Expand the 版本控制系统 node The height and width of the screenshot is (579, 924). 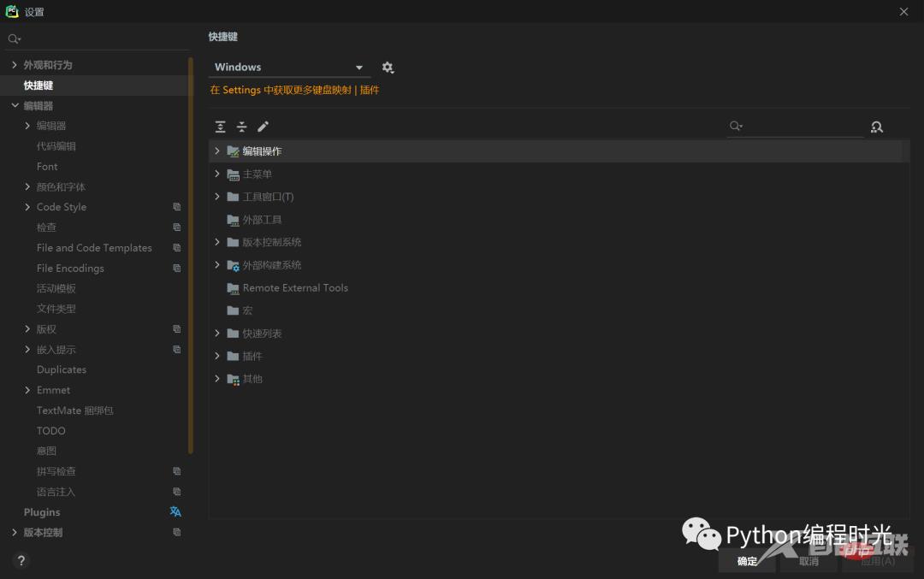[x=216, y=242]
